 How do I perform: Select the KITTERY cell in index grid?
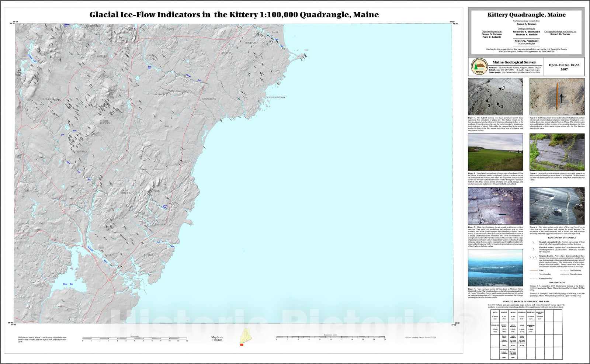(513, 353)
